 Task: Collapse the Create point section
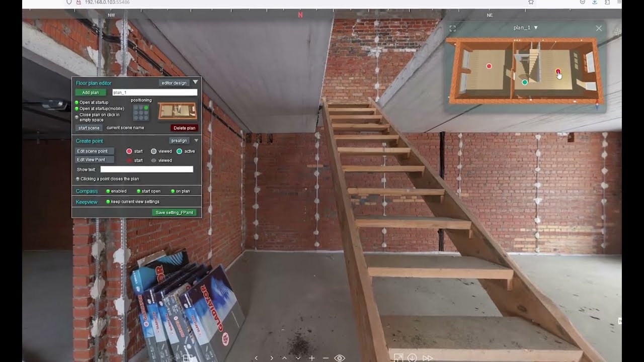click(x=196, y=141)
